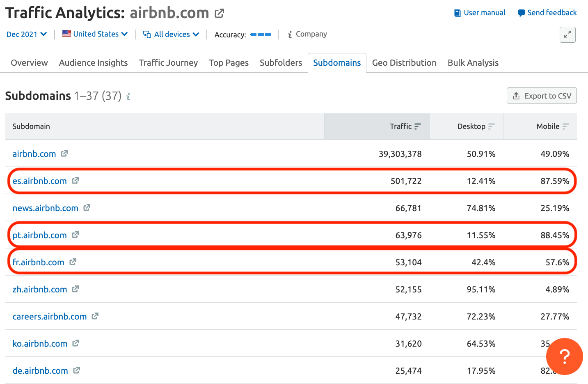Open external link icon for de.airbnb.com
The width and height of the screenshot is (588, 384).
point(77,370)
